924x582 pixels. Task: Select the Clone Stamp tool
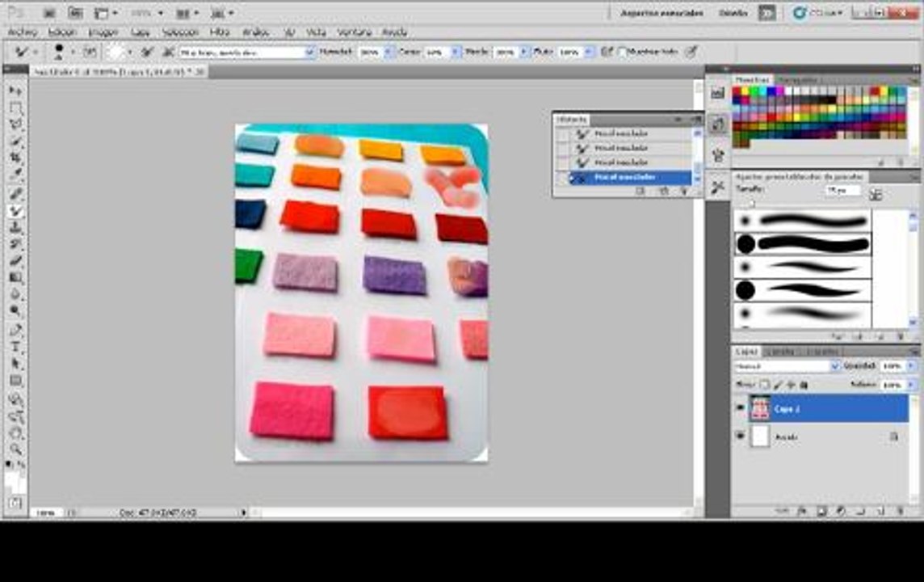16,228
